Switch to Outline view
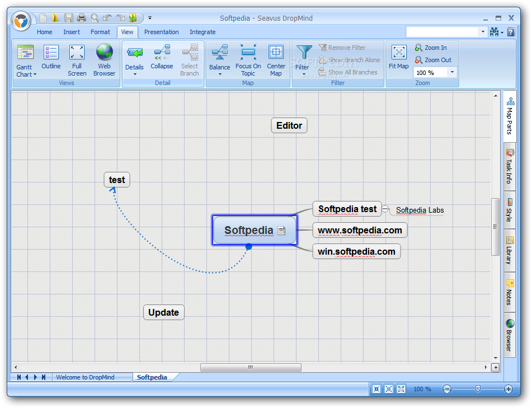This screenshot has width=532, height=408. 51,57
